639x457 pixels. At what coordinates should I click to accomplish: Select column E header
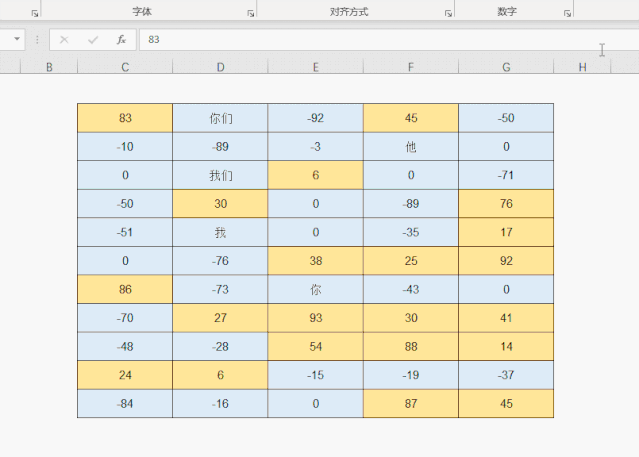tap(315, 67)
